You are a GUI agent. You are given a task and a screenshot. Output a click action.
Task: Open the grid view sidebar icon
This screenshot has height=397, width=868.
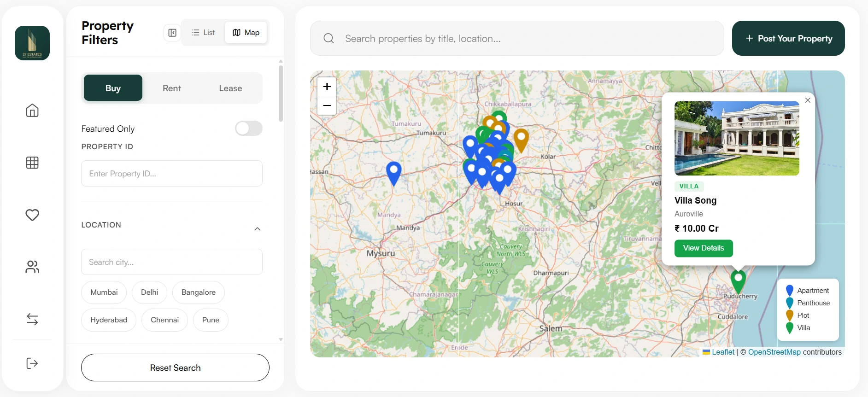32,163
